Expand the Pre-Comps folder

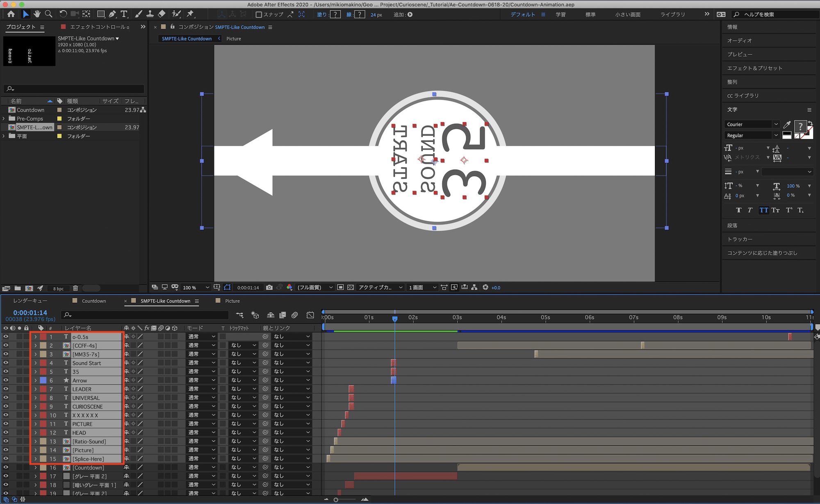pos(4,119)
